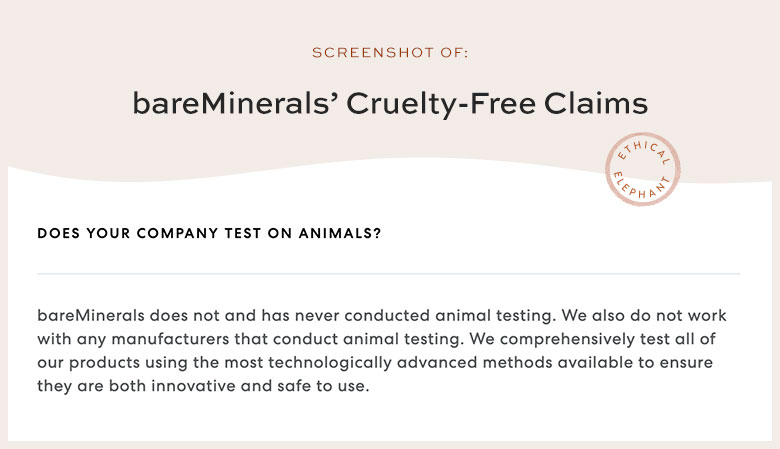
Task: Click the thin divider line under the question
Action: tap(389, 273)
